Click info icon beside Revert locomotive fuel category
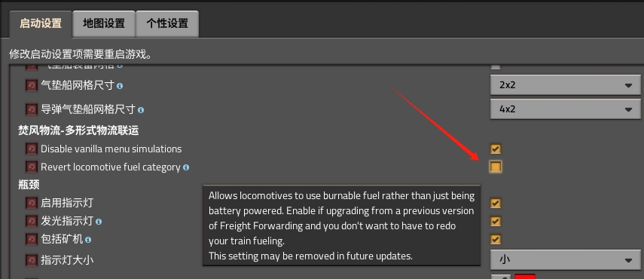Viewport: 644px width, 279px height. 186,167
